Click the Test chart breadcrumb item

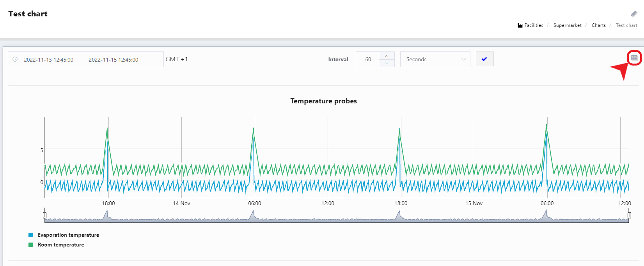click(626, 25)
